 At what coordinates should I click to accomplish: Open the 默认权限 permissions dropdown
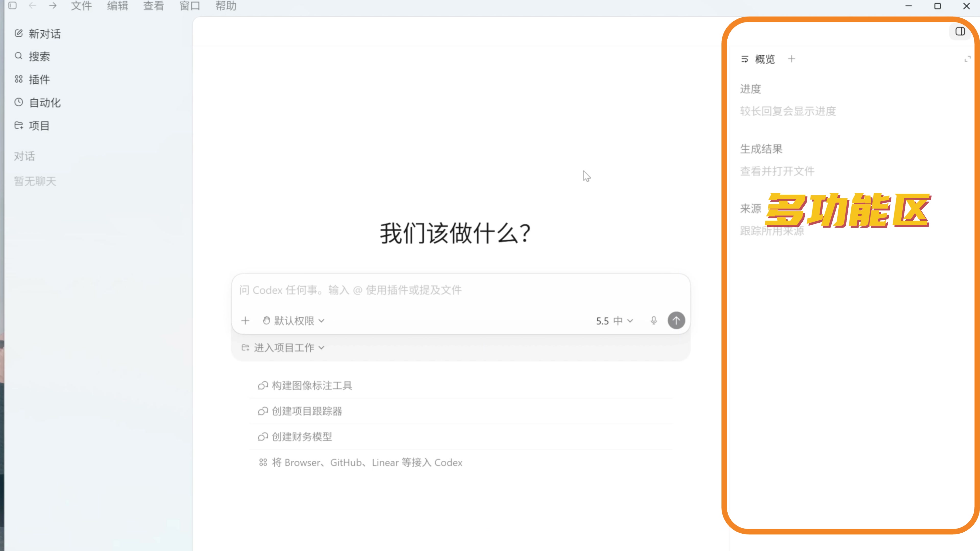[293, 321]
